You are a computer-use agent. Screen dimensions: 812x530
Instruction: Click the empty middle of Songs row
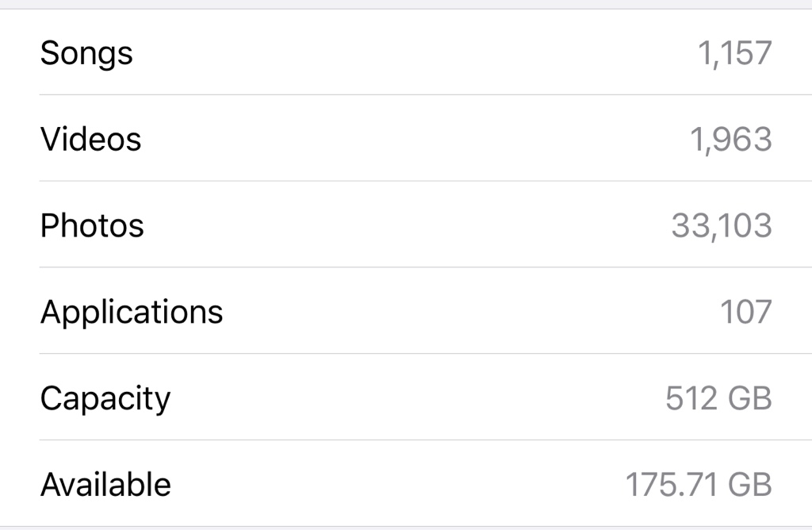(414, 52)
